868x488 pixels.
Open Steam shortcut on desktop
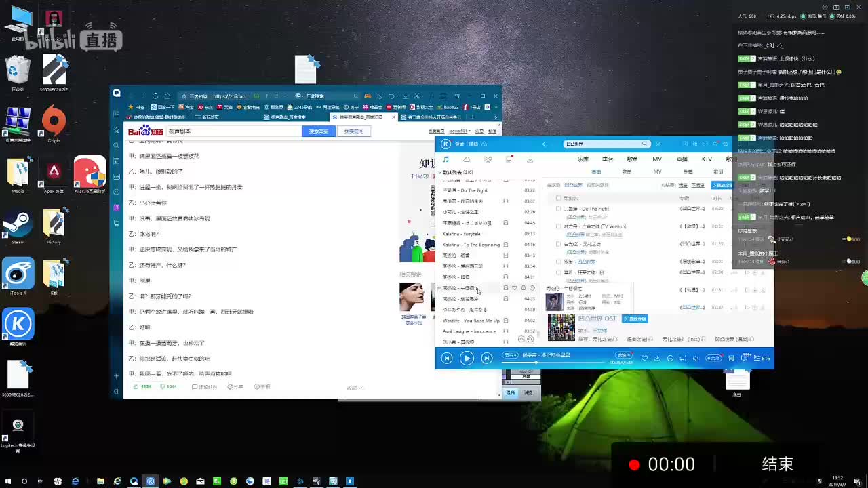pyautogui.click(x=18, y=228)
